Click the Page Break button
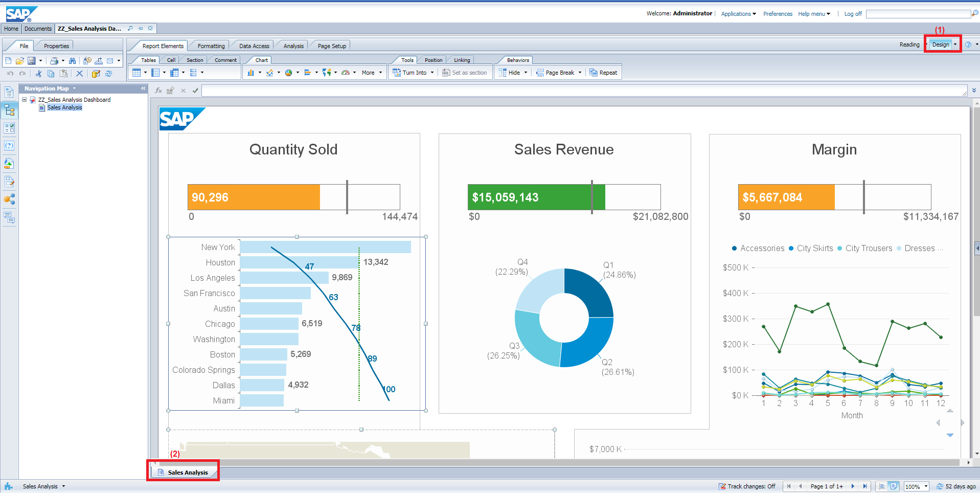 pos(559,73)
